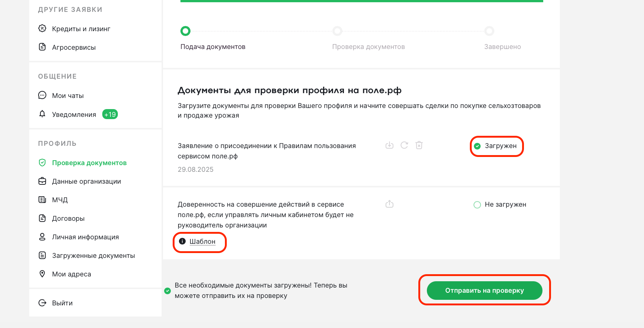This screenshot has height=328, width=644.
Task: Click the green check icon next to Загружен
Action: point(477,146)
